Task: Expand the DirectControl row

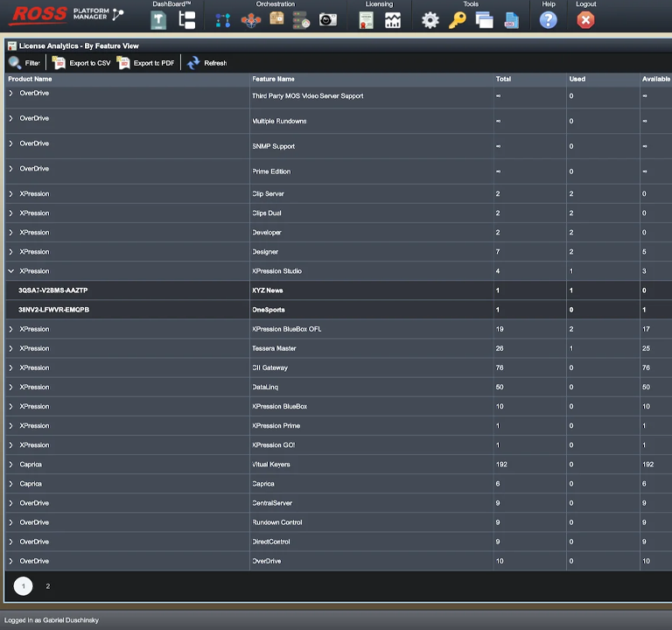Action: [11, 542]
